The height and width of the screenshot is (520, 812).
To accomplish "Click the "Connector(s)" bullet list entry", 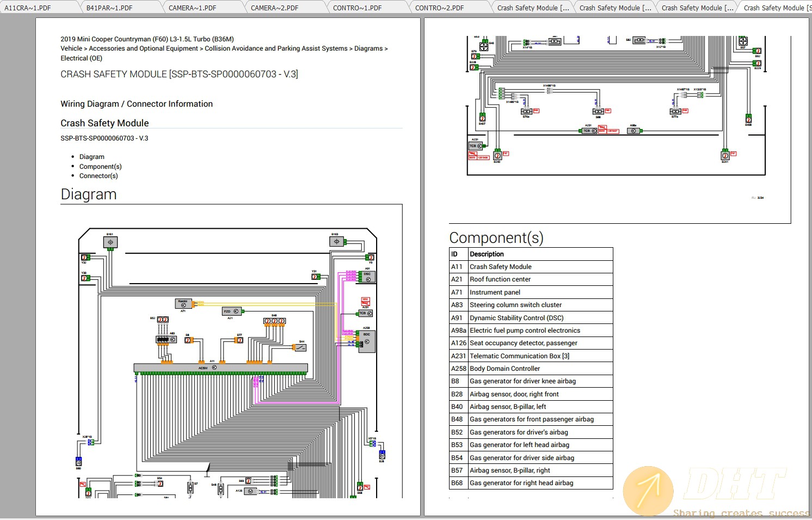I will [99, 176].
